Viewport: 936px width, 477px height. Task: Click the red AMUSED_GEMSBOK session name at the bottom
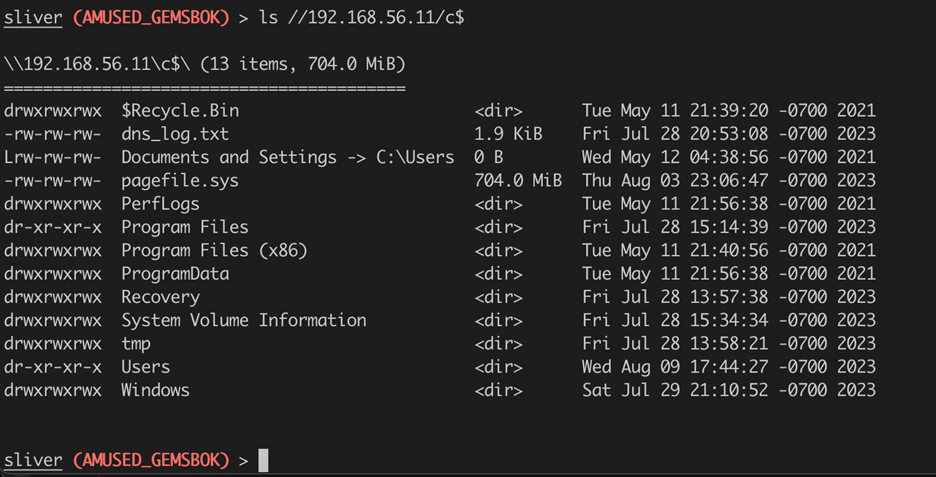152,460
